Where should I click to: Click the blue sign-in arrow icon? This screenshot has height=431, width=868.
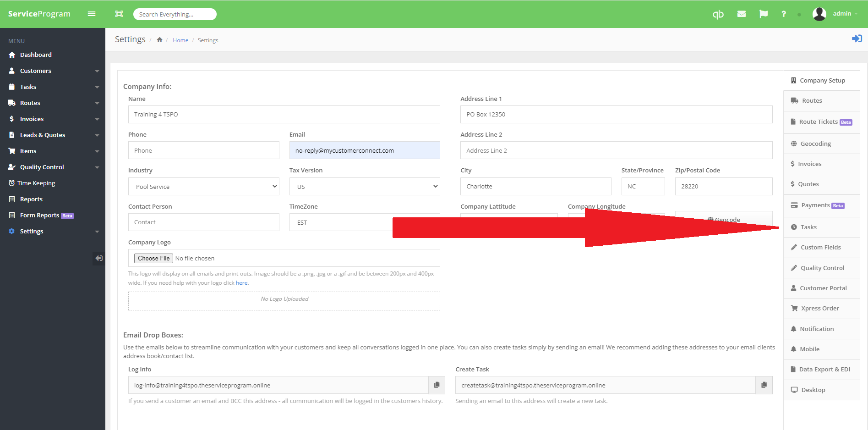pyautogui.click(x=857, y=39)
